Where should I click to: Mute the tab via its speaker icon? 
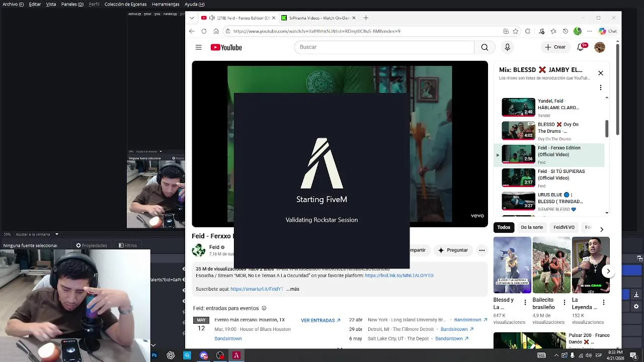coord(212,18)
